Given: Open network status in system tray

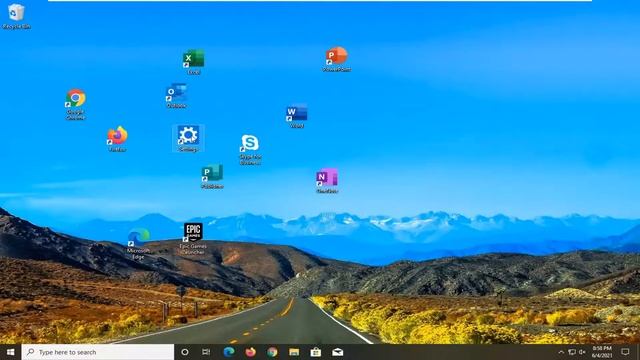Looking at the screenshot, I should [572, 352].
